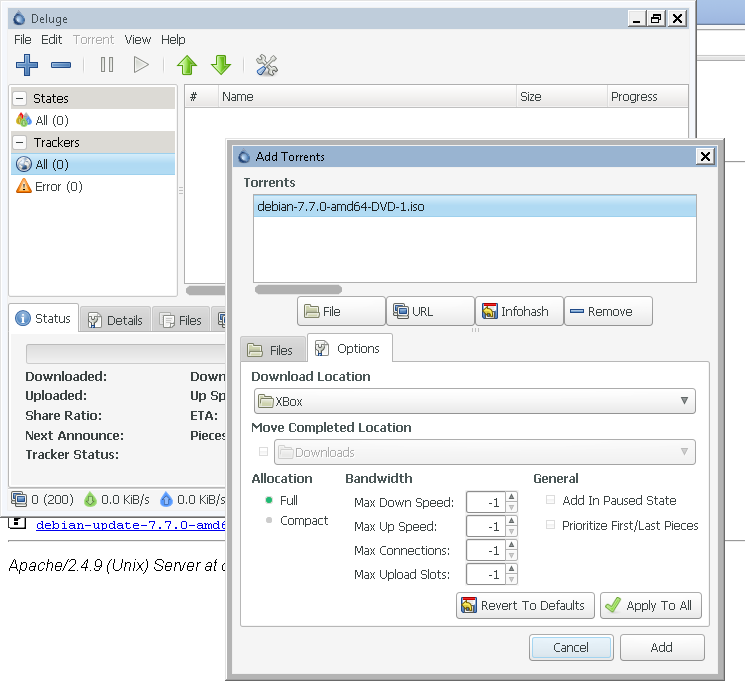Increase Max Up Speed with up arrow

tap(511, 521)
